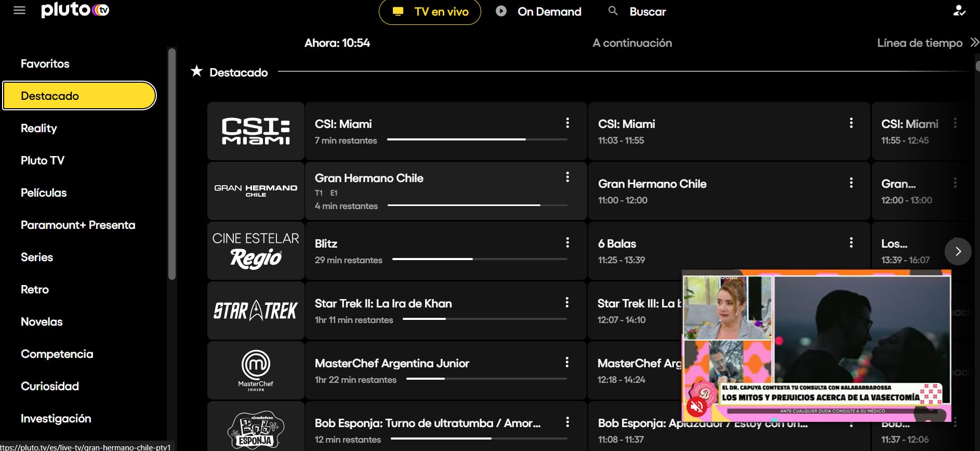The width and height of the screenshot is (980, 451).
Task: Select Pluto TV category
Action: tap(43, 160)
